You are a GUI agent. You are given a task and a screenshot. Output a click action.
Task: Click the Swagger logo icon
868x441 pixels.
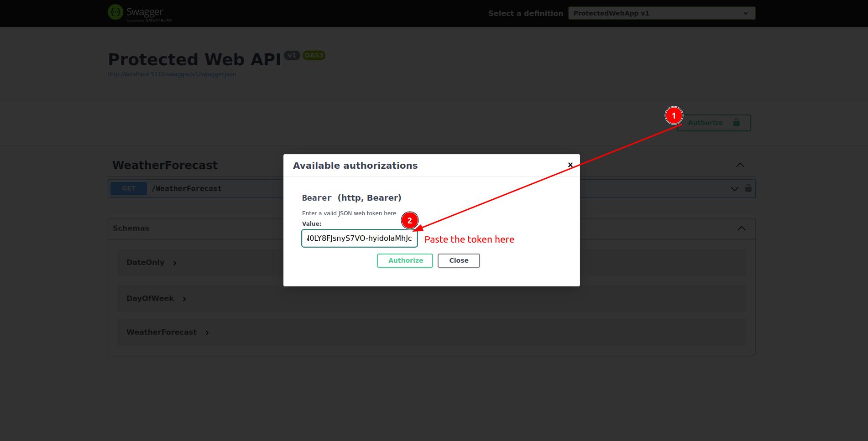tap(115, 12)
